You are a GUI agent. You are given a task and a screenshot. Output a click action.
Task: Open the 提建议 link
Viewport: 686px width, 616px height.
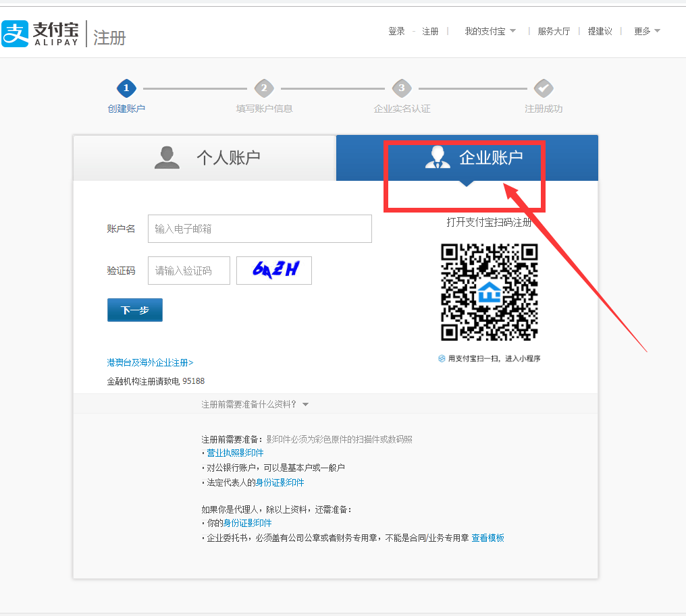pos(600,31)
